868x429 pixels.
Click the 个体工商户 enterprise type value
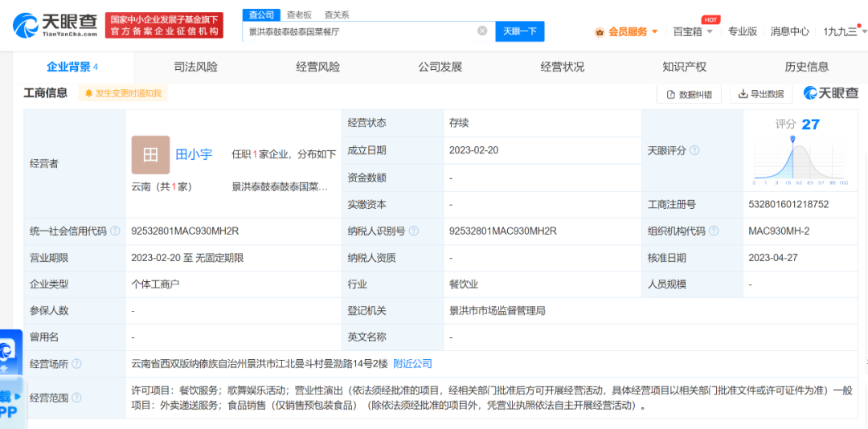pyautogui.click(x=156, y=284)
